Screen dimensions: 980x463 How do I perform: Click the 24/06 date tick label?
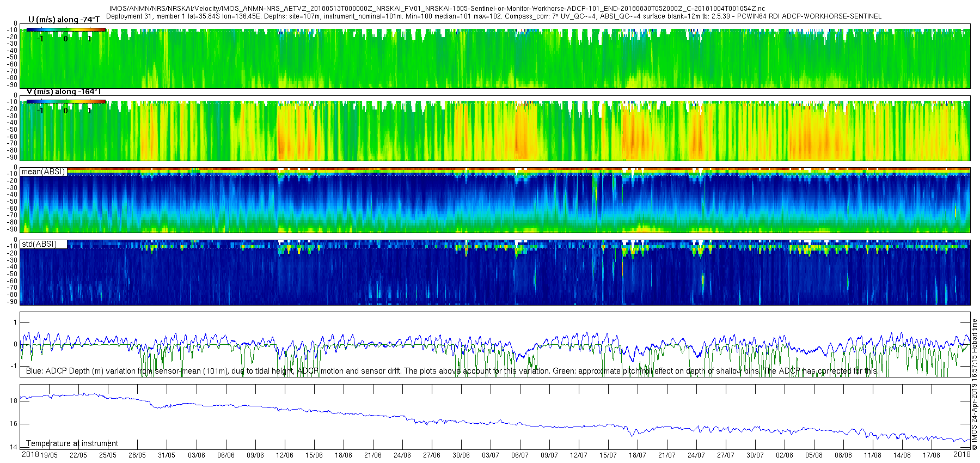pyautogui.click(x=402, y=455)
